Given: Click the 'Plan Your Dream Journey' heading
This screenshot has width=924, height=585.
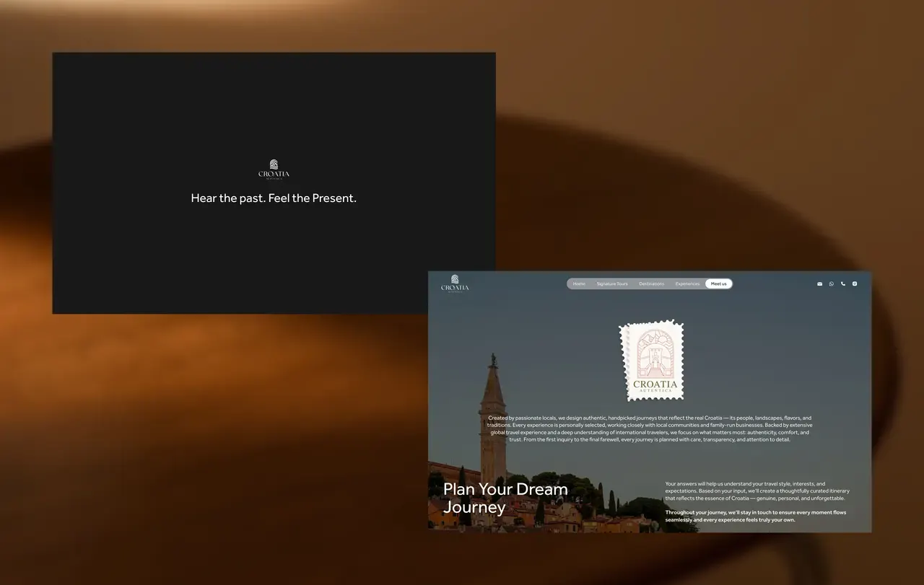Looking at the screenshot, I should point(505,498).
